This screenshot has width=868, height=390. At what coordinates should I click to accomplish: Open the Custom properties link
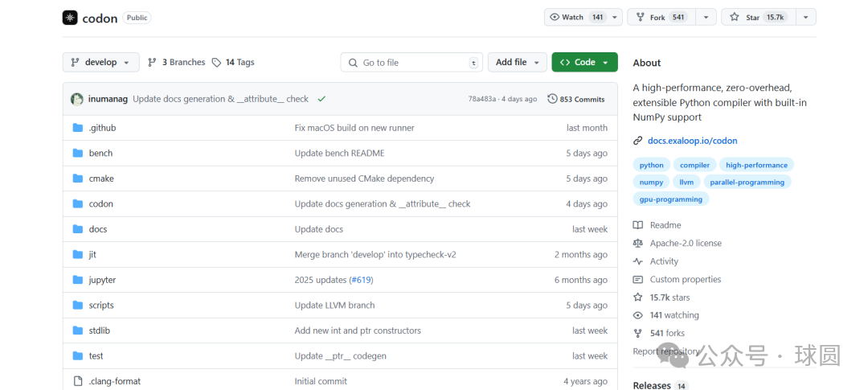click(677, 279)
